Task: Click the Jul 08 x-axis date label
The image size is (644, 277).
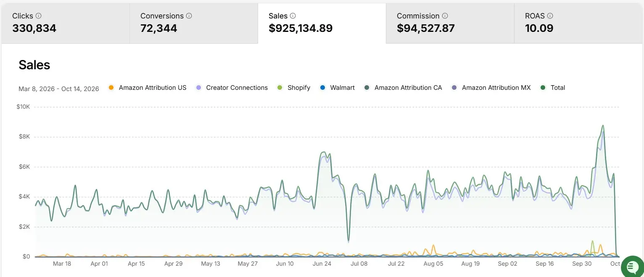Action: coord(359,264)
